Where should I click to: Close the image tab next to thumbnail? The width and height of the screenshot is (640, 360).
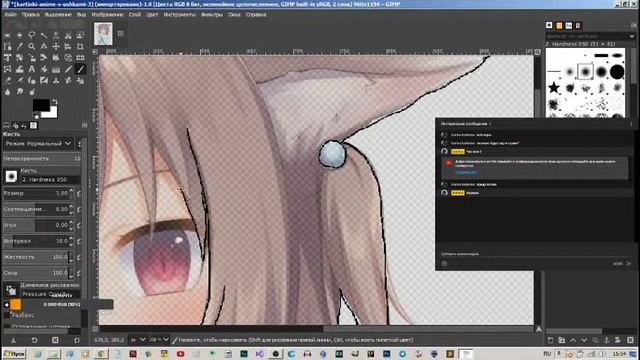pyautogui.click(x=121, y=34)
